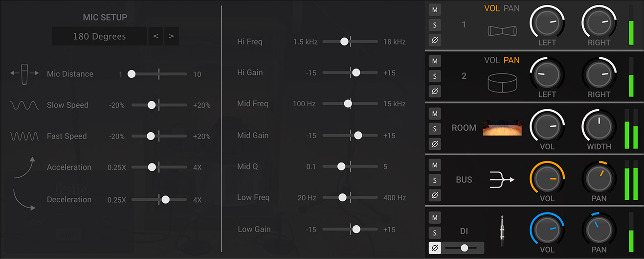Switch channel 2 to VOL mode
644x259 pixels.
click(x=492, y=60)
